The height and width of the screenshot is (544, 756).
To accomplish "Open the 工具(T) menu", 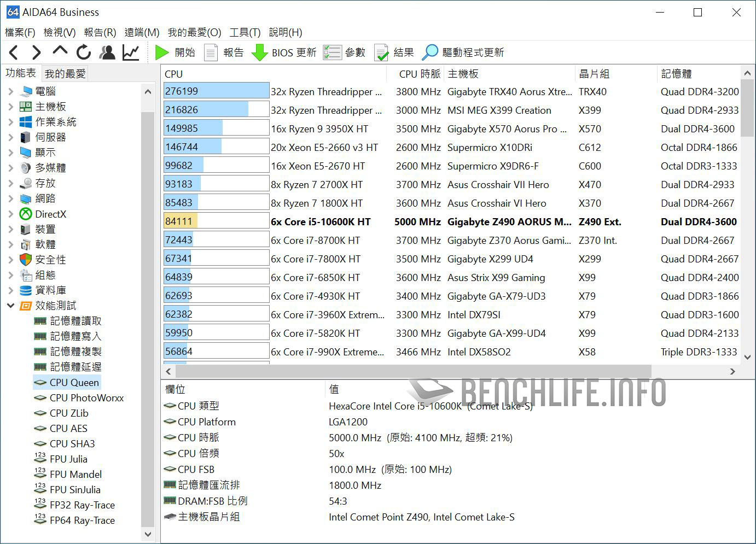I will point(245,32).
